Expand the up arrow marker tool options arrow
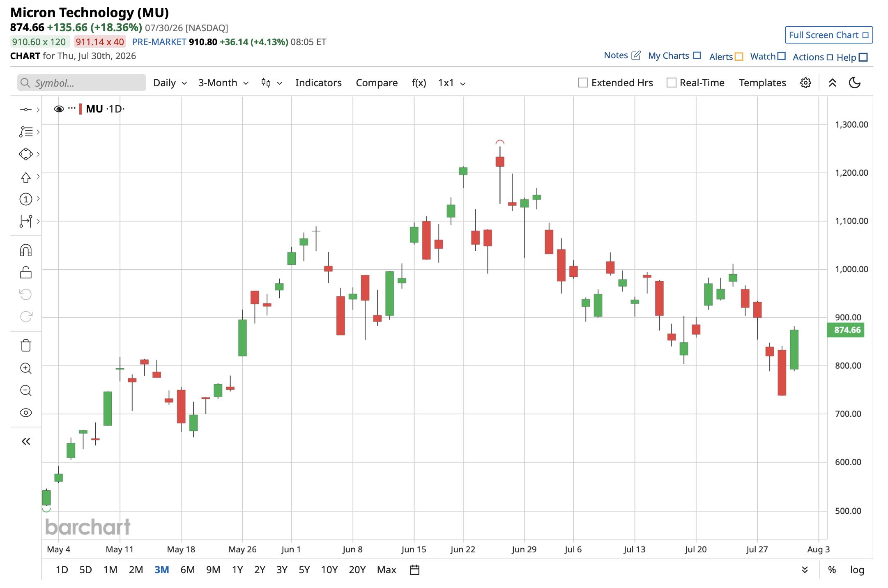The height and width of the screenshot is (588, 888). (38, 176)
